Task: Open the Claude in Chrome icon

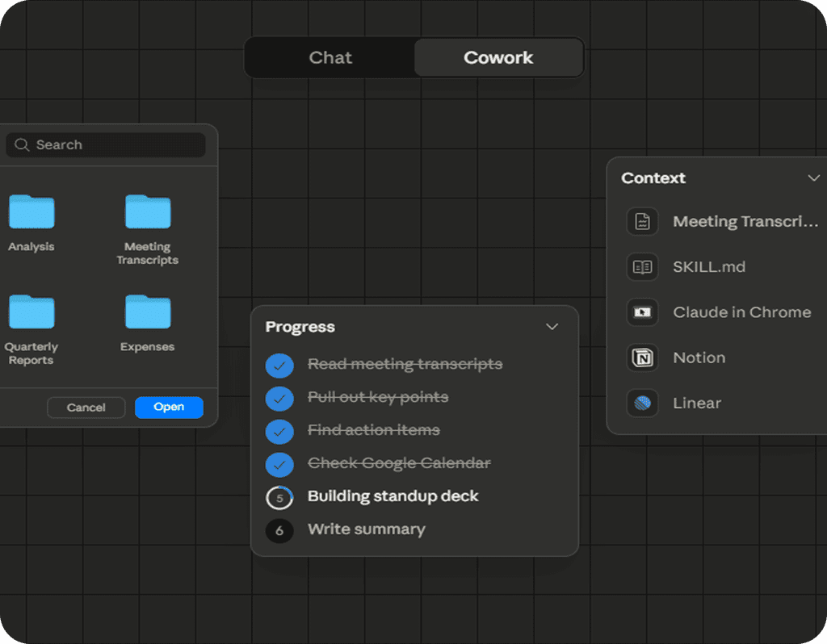Action: 642,312
